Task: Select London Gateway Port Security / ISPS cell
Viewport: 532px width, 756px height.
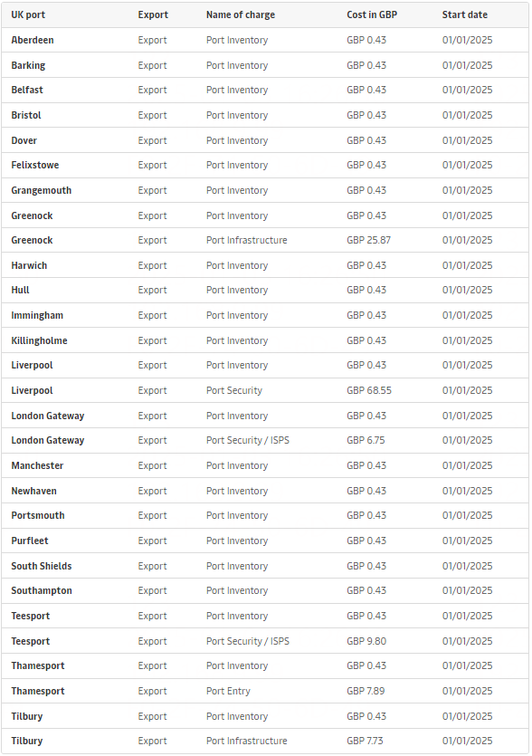Action: [248, 440]
